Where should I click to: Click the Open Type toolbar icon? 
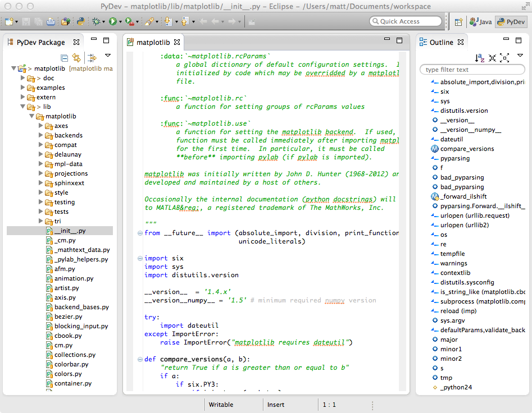point(66,22)
